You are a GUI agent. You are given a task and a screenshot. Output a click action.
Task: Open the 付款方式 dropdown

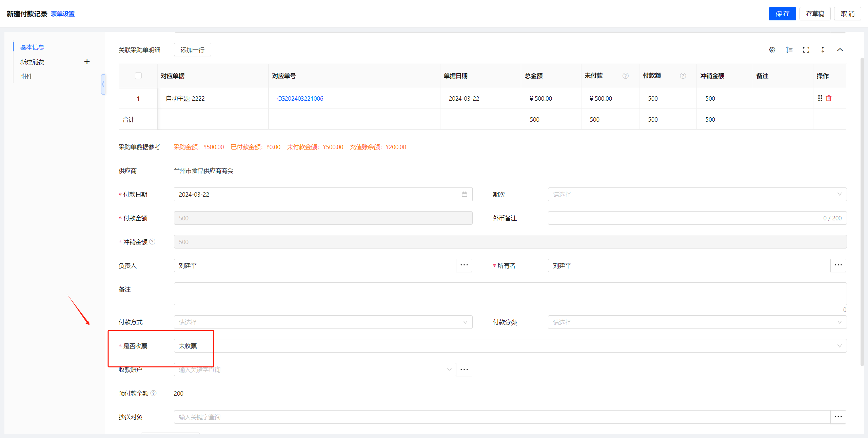[x=323, y=322]
